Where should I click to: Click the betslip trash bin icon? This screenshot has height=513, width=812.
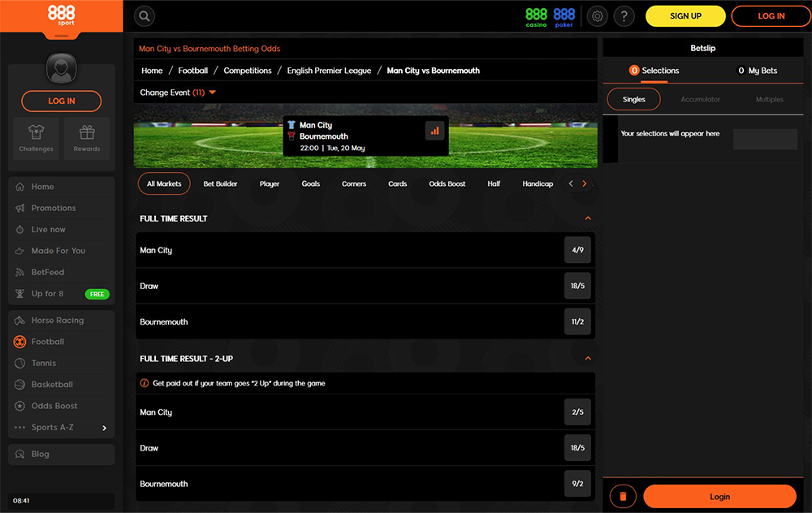pos(623,497)
